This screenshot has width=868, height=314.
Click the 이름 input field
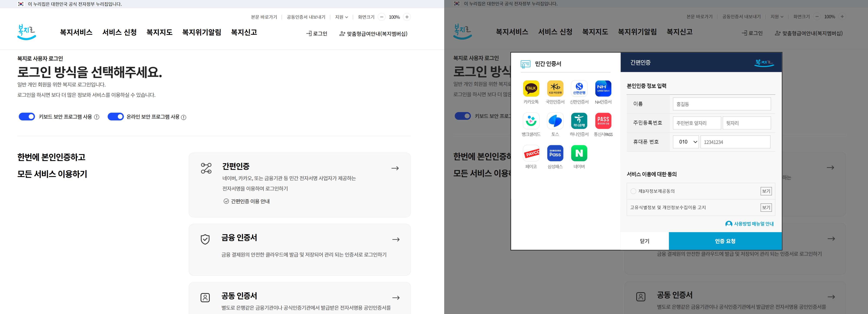click(721, 104)
